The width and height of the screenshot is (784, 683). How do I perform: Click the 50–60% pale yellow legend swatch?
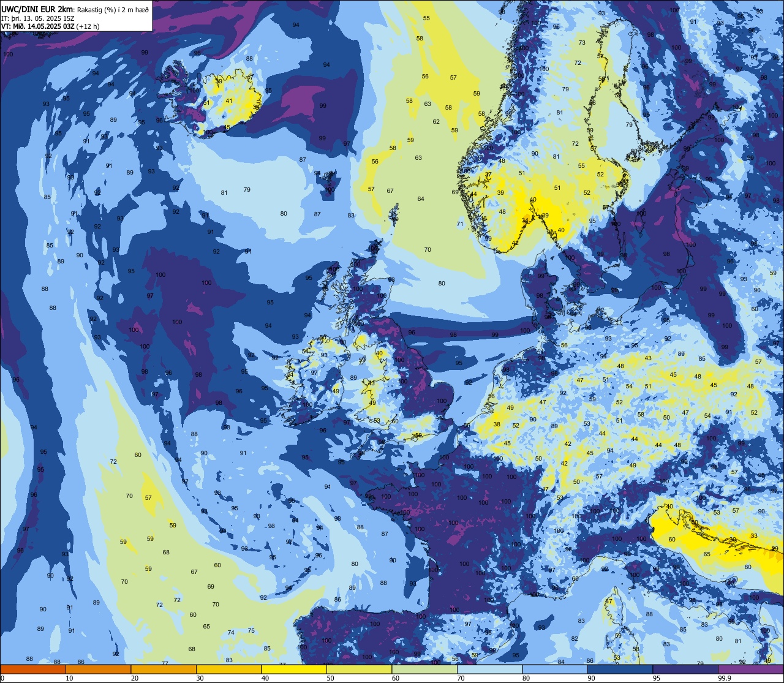coord(360,670)
